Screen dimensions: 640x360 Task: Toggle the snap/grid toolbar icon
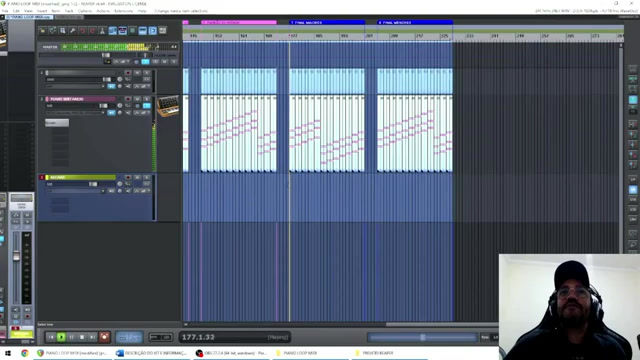click(153, 31)
